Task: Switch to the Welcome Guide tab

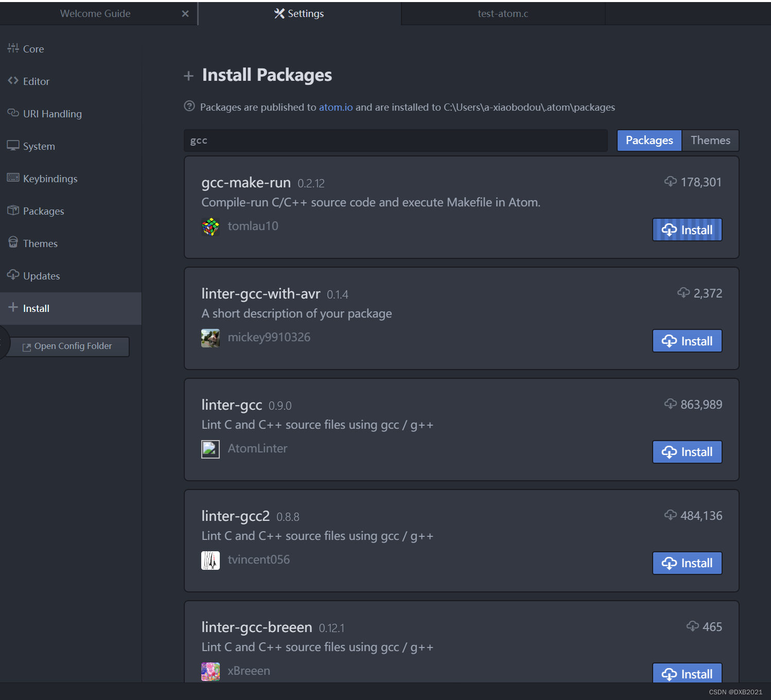Action: (95, 13)
